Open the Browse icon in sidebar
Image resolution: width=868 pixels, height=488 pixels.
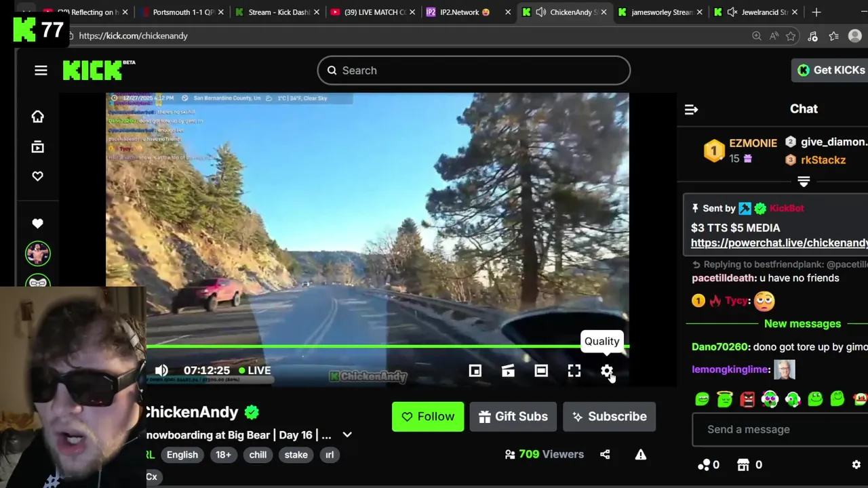tap(37, 146)
